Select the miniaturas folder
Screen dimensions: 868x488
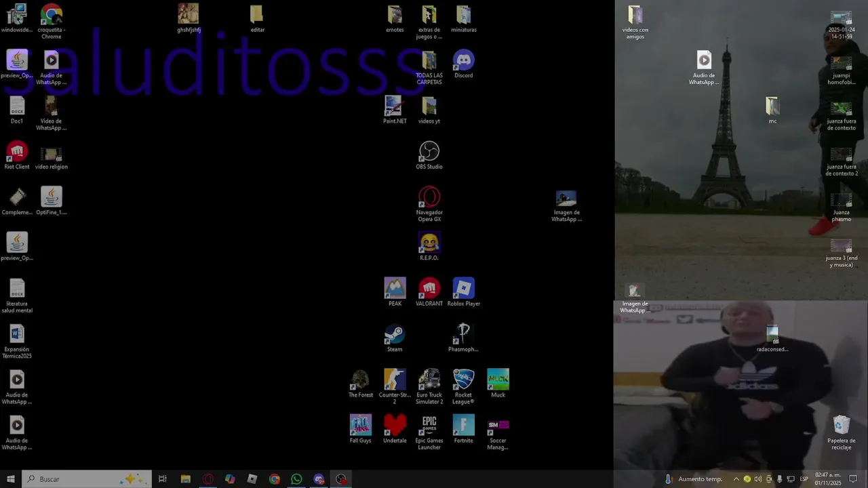pos(464,18)
